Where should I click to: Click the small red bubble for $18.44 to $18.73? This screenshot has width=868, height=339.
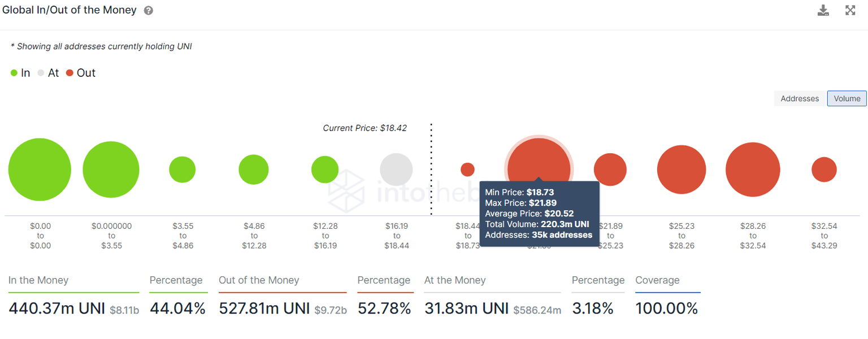(x=467, y=169)
